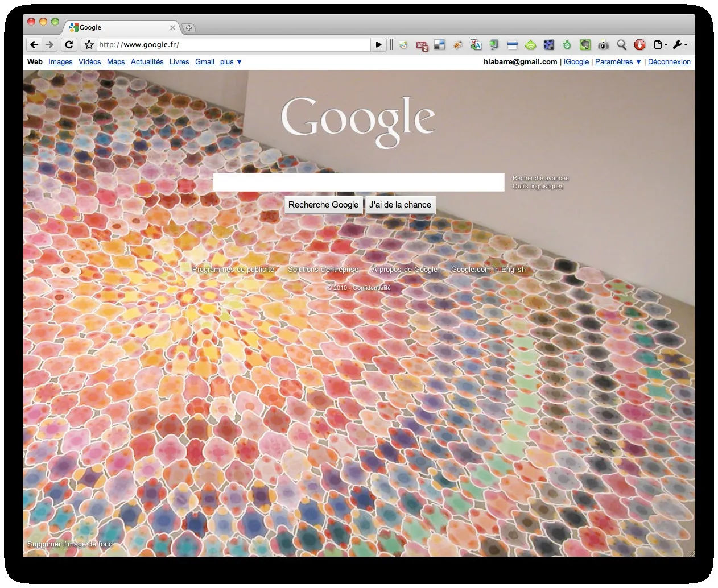718x588 pixels.
Task: Open the Google Translate extension
Action: pos(476,45)
